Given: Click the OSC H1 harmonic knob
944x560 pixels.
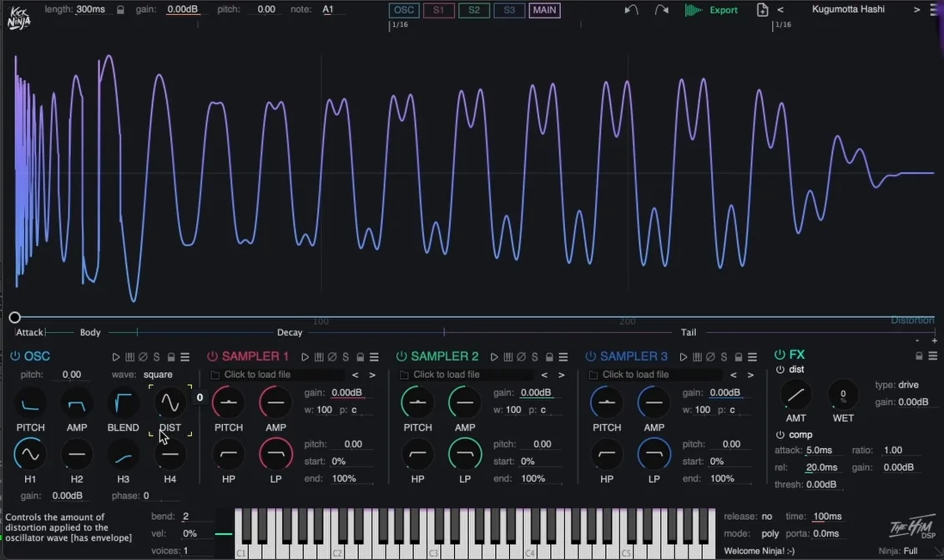Looking at the screenshot, I should (x=29, y=455).
